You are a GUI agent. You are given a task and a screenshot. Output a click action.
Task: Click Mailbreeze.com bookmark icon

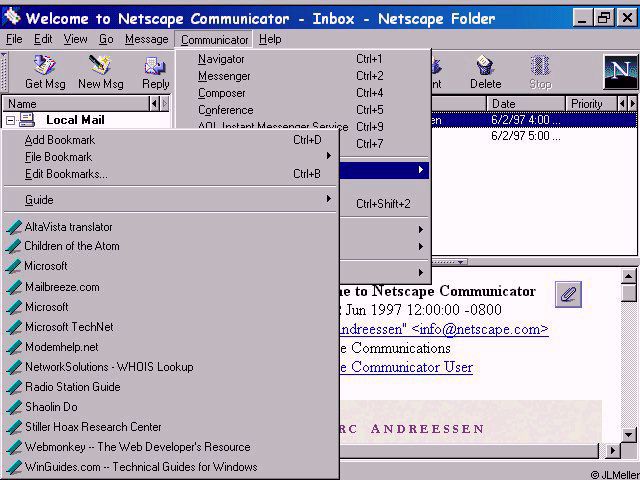(14, 287)
